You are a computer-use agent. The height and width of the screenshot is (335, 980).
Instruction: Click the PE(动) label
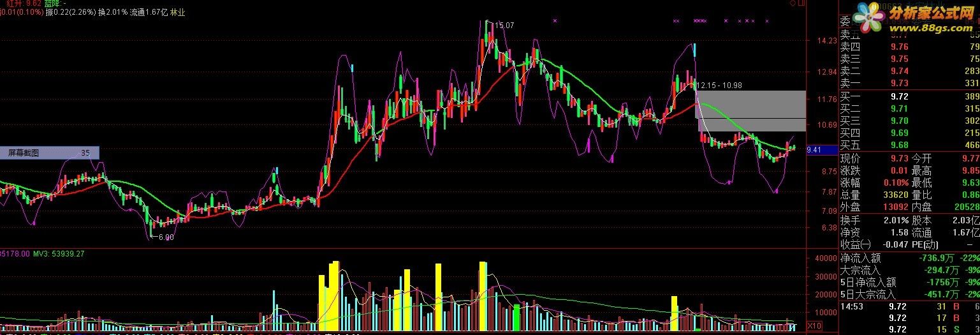point(926,244)
